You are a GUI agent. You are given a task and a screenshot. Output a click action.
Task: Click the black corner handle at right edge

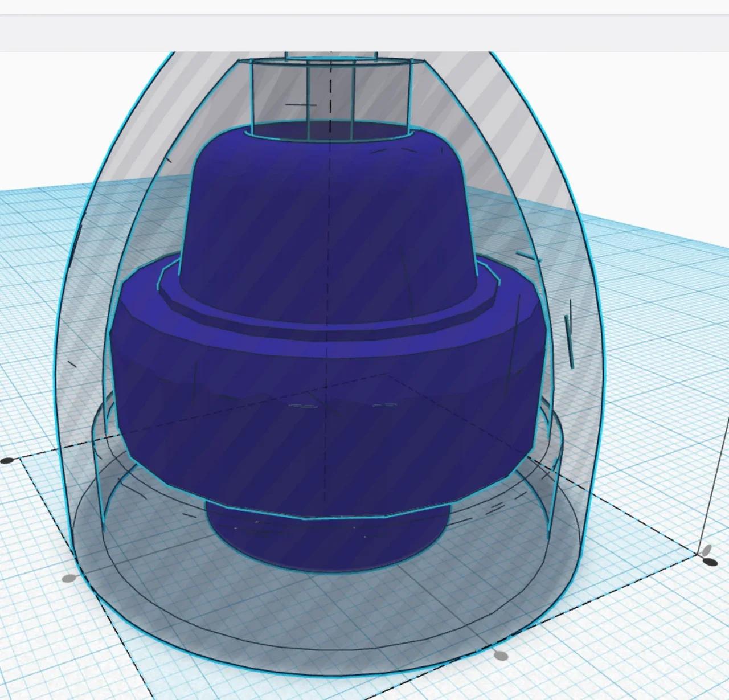(x=710, y=562)
